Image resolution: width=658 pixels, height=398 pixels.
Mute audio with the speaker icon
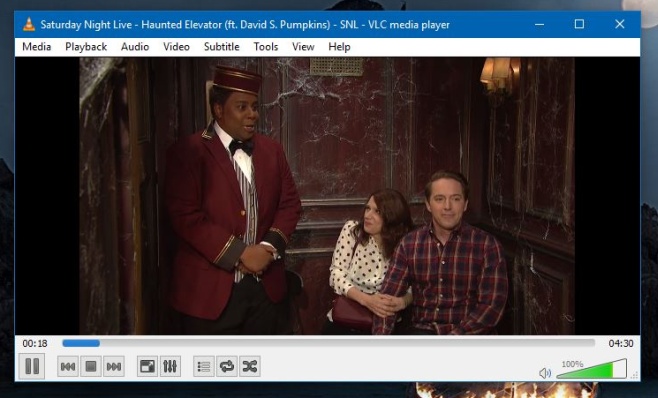[x=545, y=373]
